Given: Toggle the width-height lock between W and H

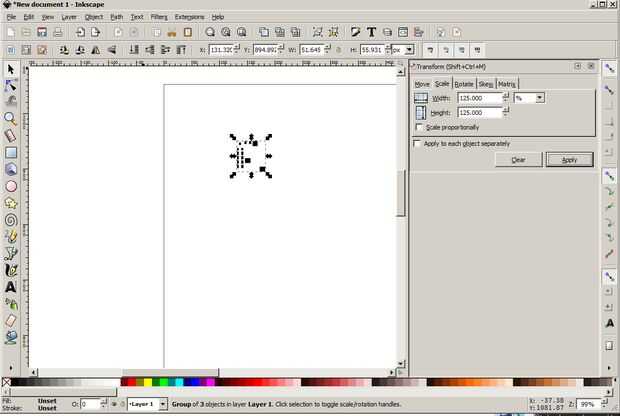Looking at the screenshot, I should coord(339,50).
